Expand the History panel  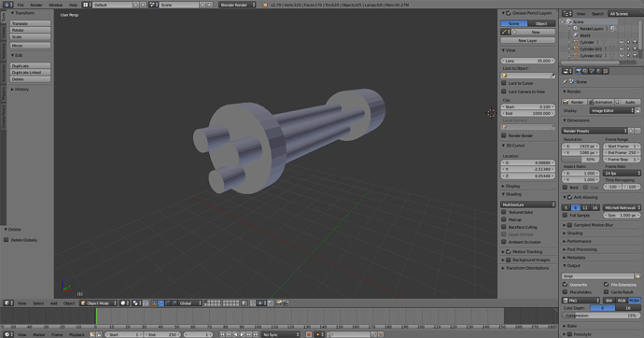tap(21, 89)
